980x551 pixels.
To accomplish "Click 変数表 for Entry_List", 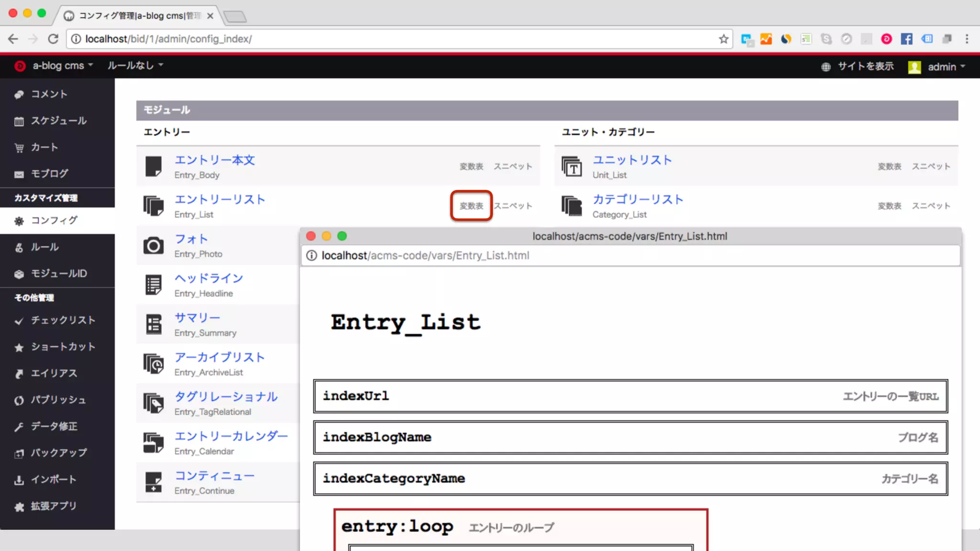I will click(x=471, y=206).
